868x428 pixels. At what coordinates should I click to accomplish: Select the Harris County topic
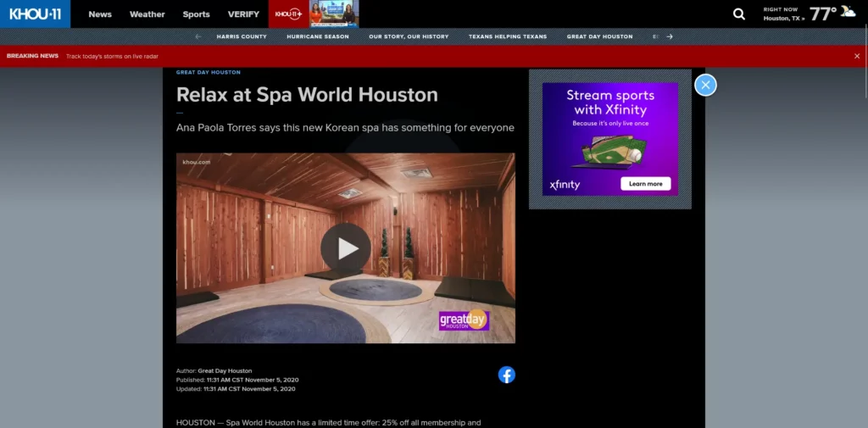(242, 36)
